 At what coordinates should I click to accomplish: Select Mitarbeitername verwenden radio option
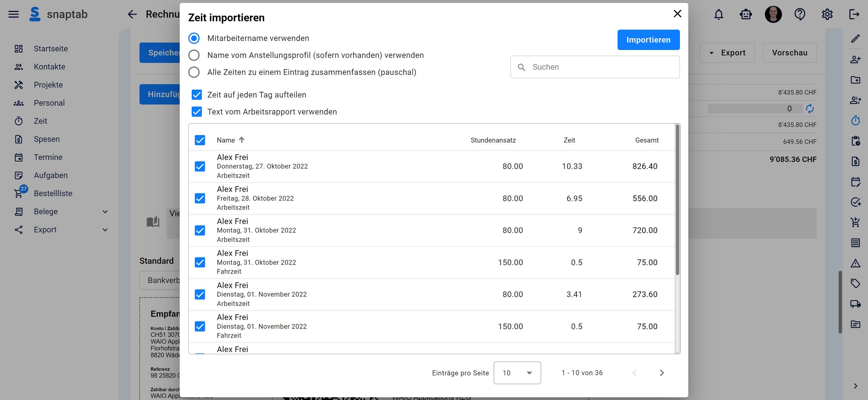[x=194, y=38]
